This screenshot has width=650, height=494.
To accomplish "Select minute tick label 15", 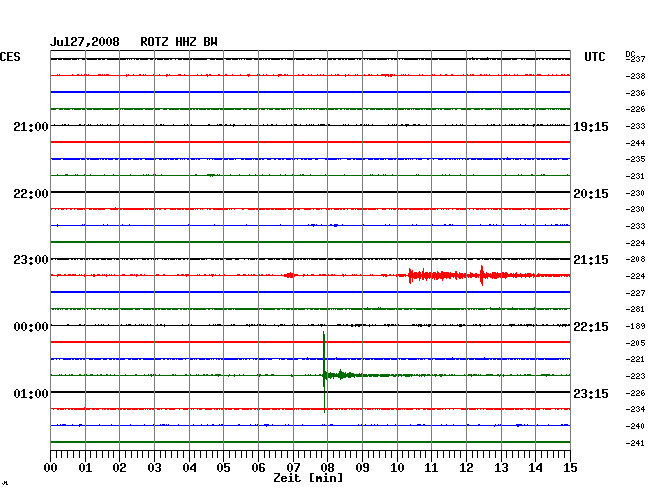I will pyautogui.click(x=570, y=468).
